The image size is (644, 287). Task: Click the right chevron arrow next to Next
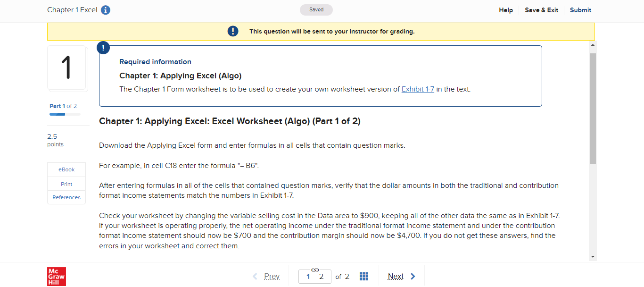(x=412, y=276)
